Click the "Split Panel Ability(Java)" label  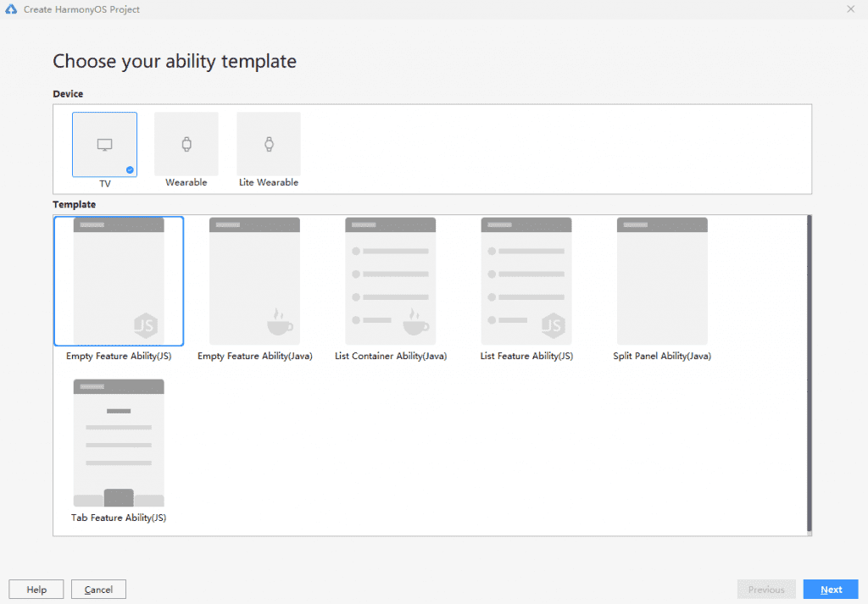[662, 356]
